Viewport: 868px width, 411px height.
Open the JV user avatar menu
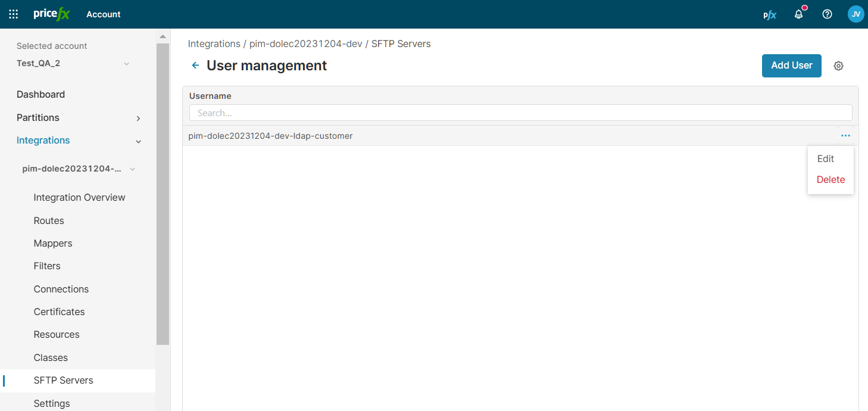(x=855, y=14)
